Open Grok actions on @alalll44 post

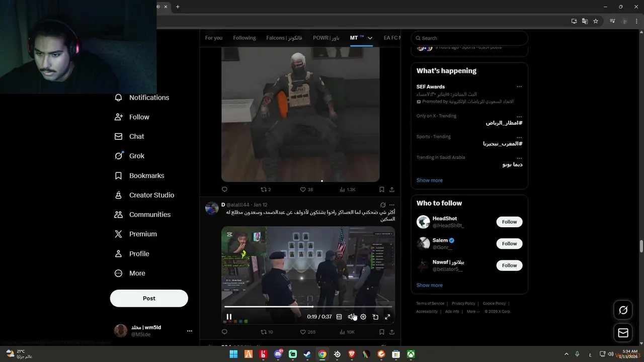383,205
